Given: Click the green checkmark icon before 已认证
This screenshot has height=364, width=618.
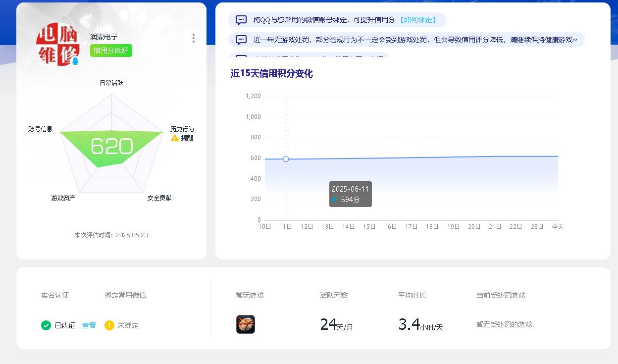Looking at the screenshot, I should pyautogui.click(x=46, y=325).
